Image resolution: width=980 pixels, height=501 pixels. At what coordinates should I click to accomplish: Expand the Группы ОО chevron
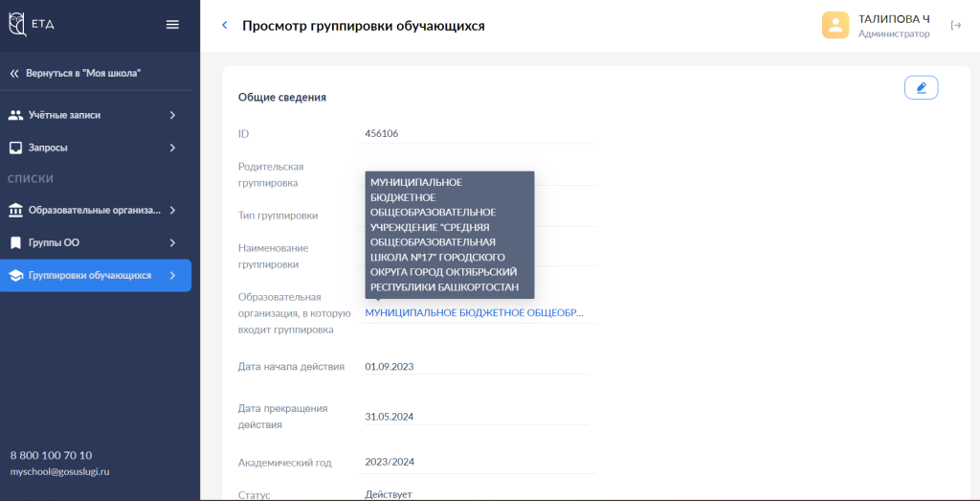[x=172, y=242]
